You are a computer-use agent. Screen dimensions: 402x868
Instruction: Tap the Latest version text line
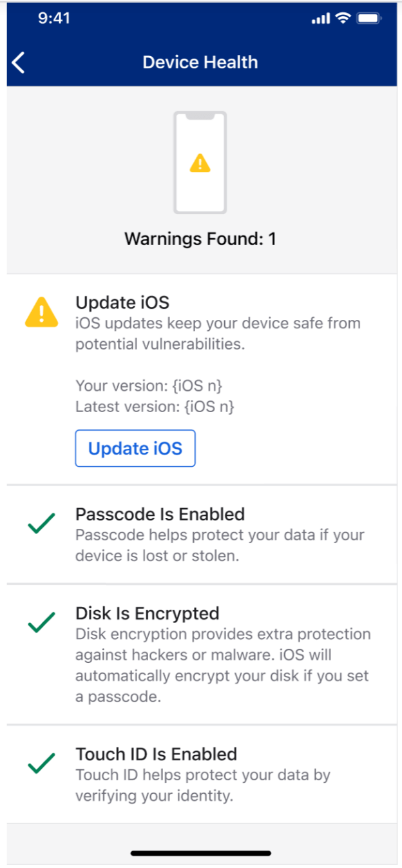click(x=155, y=407)
